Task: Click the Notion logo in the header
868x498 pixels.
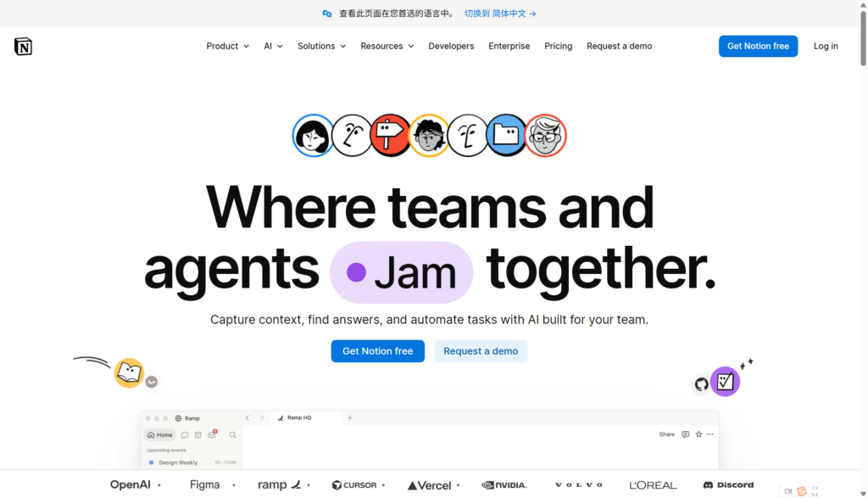Action: point(23,47)
